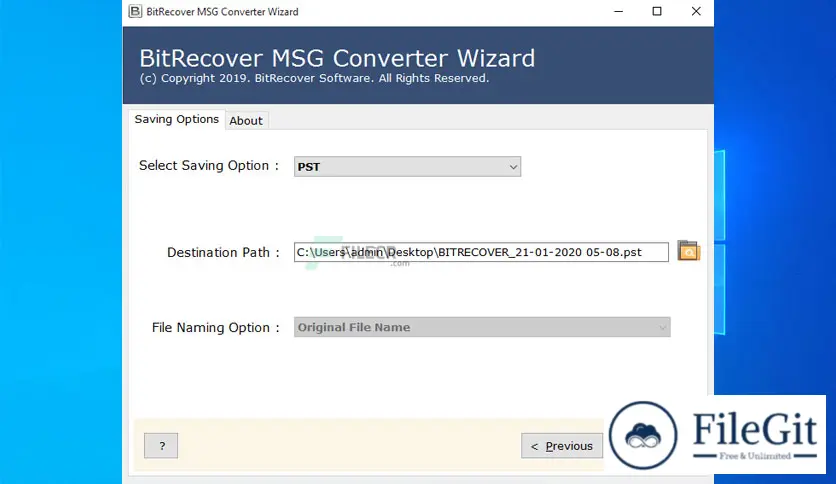
Task: Minimize the MSG Converter Wizard window
Action: (618, 11)
